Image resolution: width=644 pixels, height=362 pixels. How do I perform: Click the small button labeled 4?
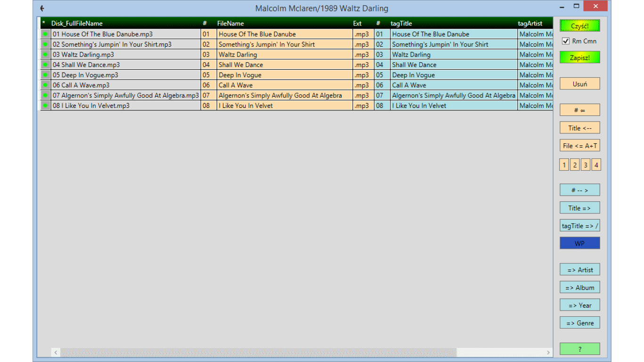(596, 165)
